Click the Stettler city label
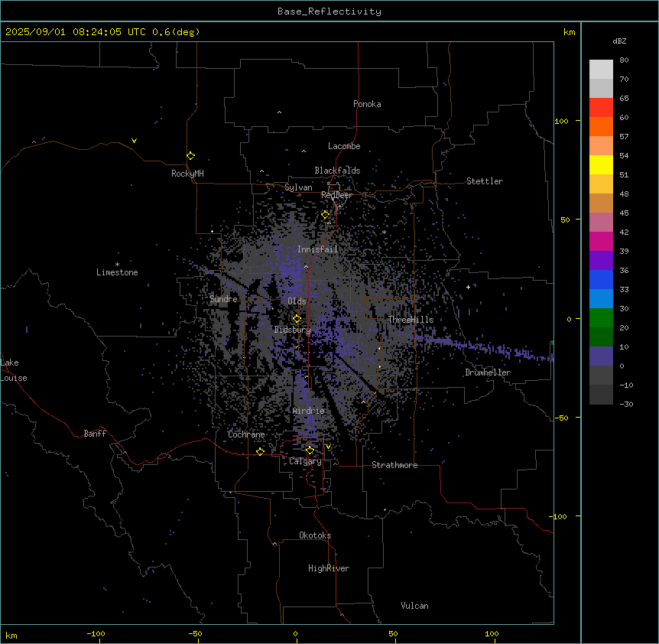This screenshot has height=644, width=659. point(485,181)
